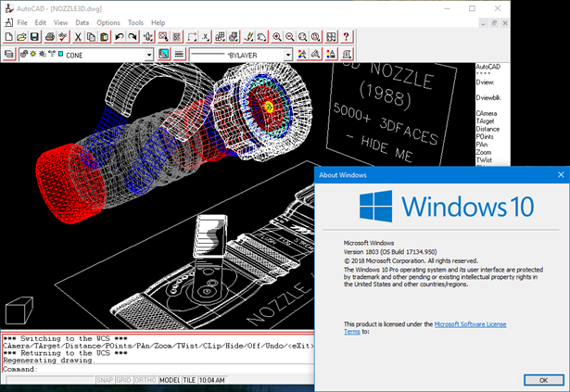Click the Inquiry list icon
Viewport: 570px width, 392px height.
click(x=347, y=55)
